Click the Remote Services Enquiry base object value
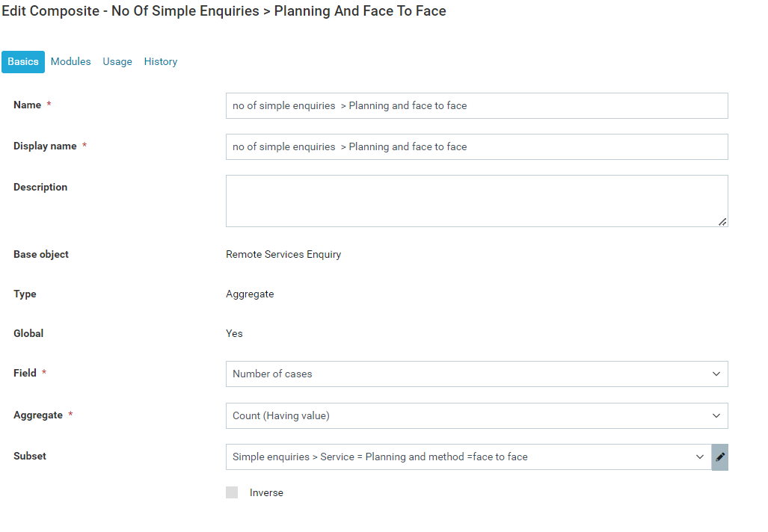Image resolution: width=768 pixels, height=532 pixels. click(283, 254)
